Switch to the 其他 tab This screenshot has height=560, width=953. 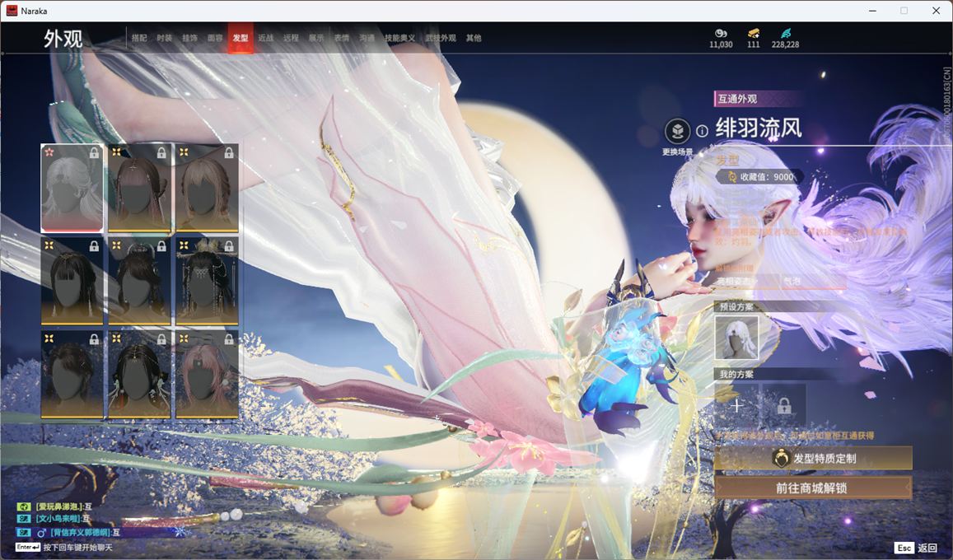tap(474, 38)
